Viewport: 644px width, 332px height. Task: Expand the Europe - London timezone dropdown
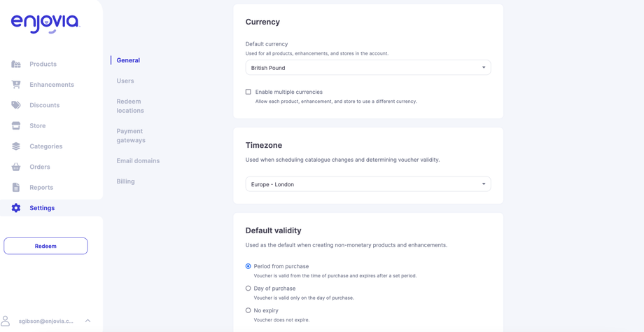[x=367, y=184]
